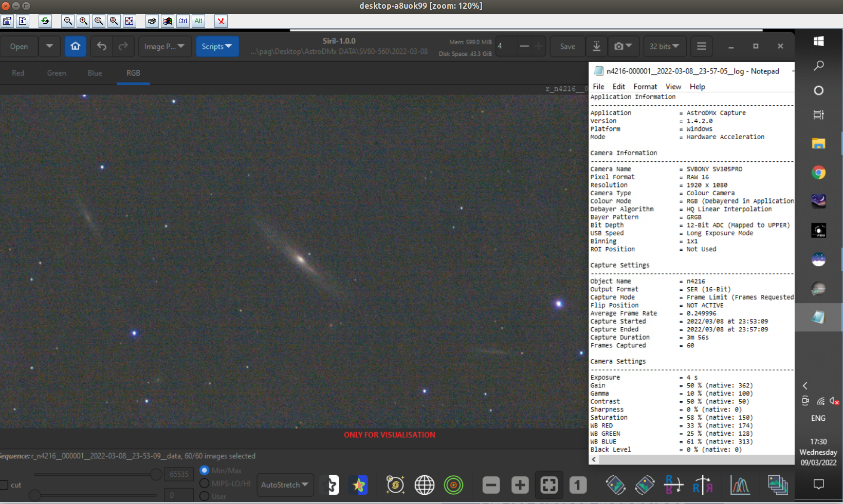This screenshot has height=504, width=843.
Task: Click the Save button in Siril
Action: point(567,46)
